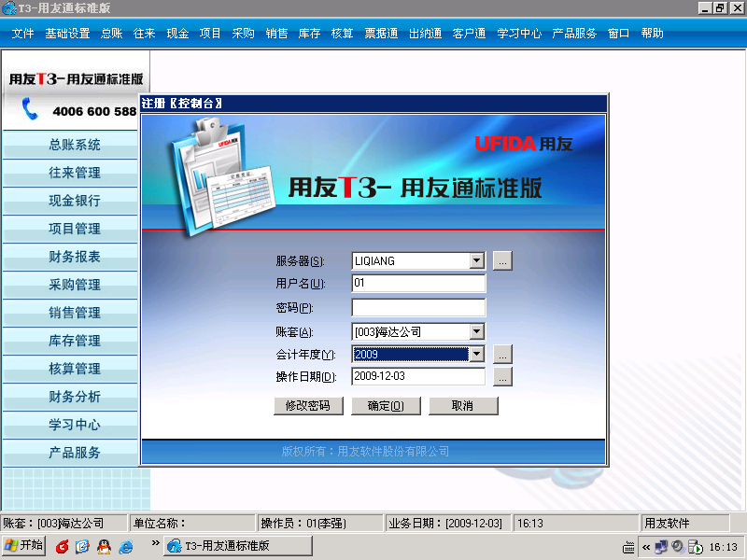Switch to T3-用友通标准版 taskbar button
The width and height of the screenshot is (747, 560).
pos(238,546)
